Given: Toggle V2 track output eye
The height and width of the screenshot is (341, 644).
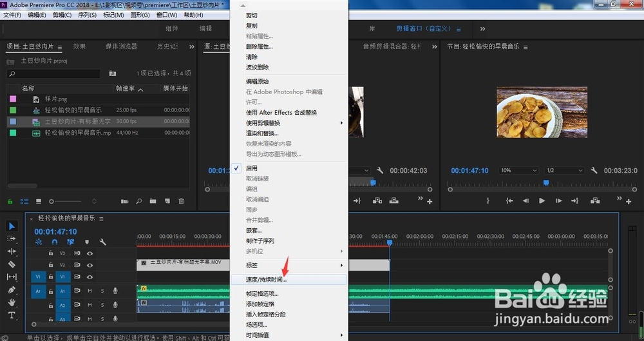Looking at the screenshot, I should tap(90, 266).
